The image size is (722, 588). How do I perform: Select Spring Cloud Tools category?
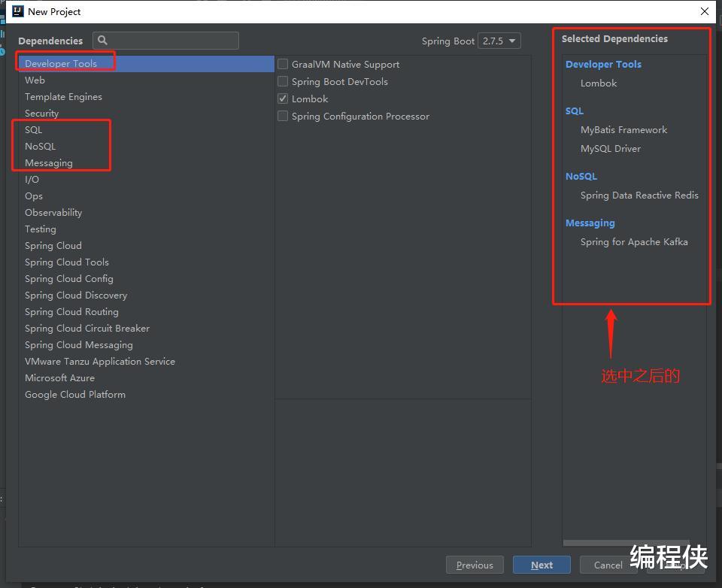(x=147, y=262)
